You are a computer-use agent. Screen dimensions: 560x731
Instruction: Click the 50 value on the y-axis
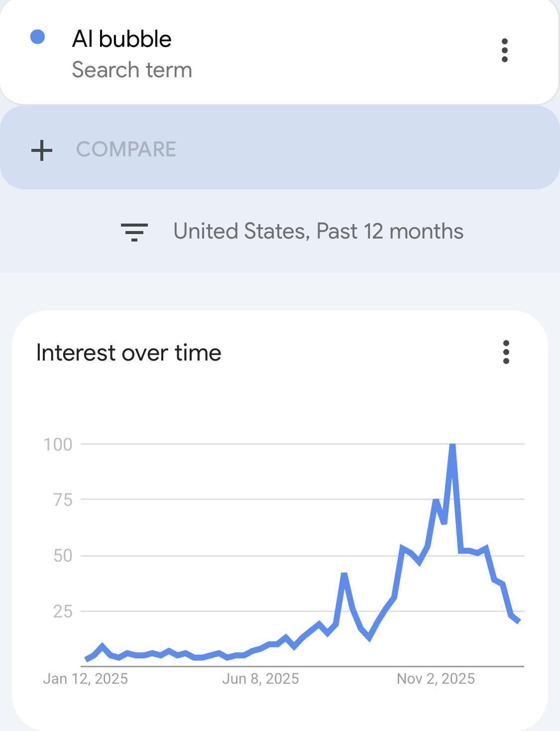click(x=63, y=555)
